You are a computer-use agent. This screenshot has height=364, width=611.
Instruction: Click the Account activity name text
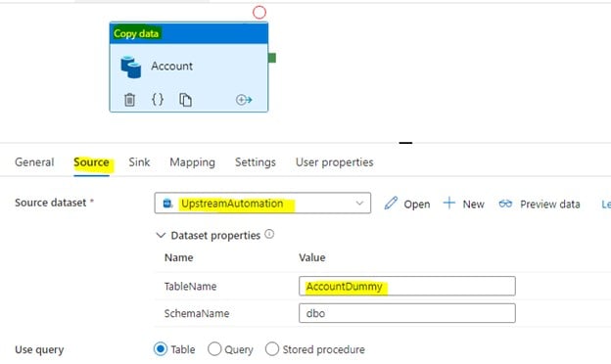172,67
